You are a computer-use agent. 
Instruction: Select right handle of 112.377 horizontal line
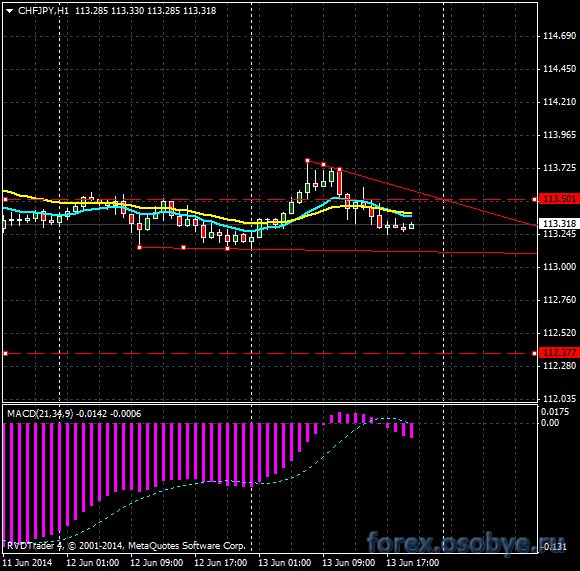(x=534, y=354)
